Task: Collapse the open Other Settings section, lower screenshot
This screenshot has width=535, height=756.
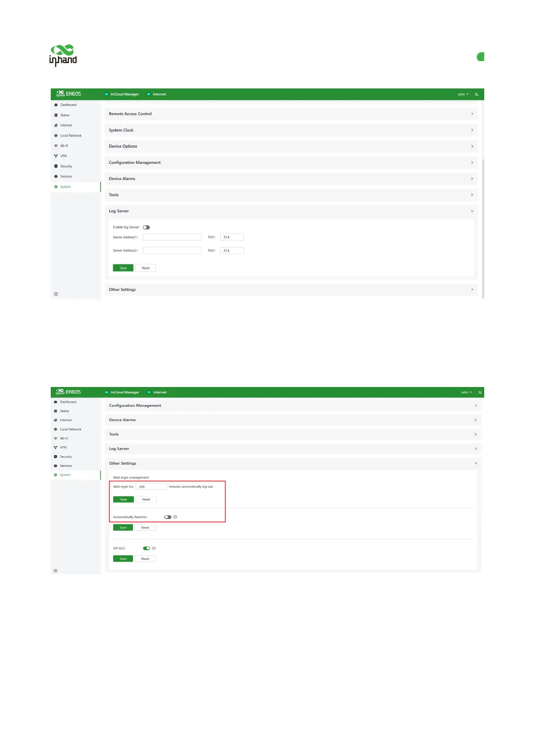Action: (292, 463)
